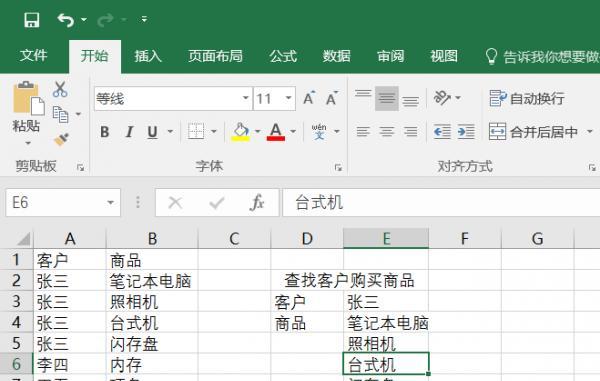
Task: Open the font size 11 dropdown
Action: coord(288,98)
